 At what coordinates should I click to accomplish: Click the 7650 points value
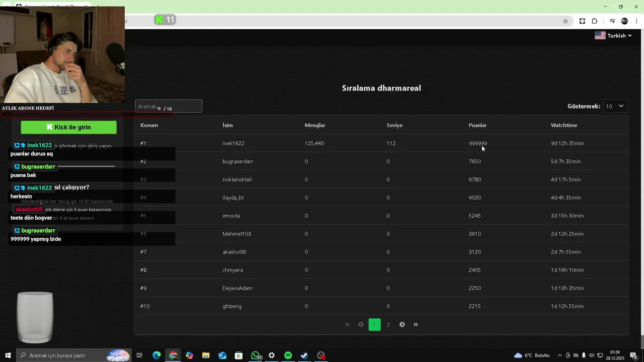coord(474,161)
